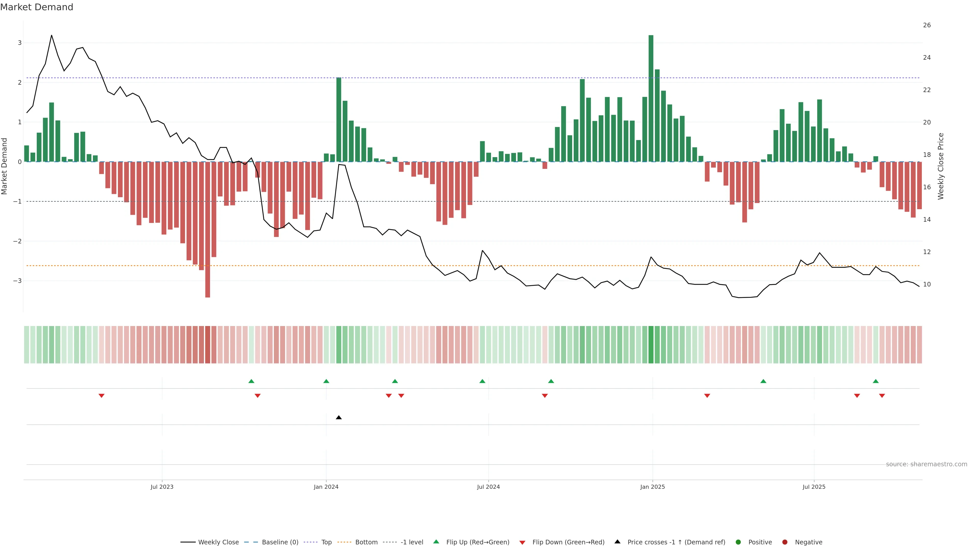The height and width of the screenshot is (551, 980).
Task: Click the black Price crosses -1 triangle marker
Action: (339, 418)
